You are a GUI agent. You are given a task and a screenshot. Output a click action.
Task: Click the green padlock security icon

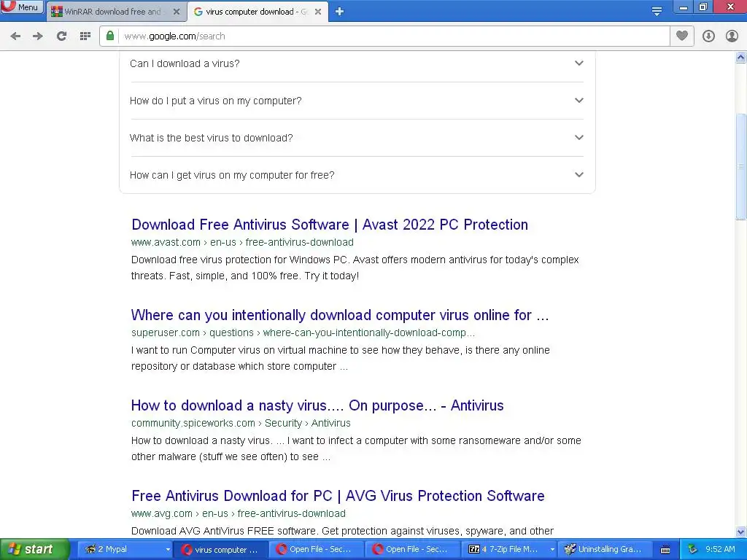(x=110, y=36)
